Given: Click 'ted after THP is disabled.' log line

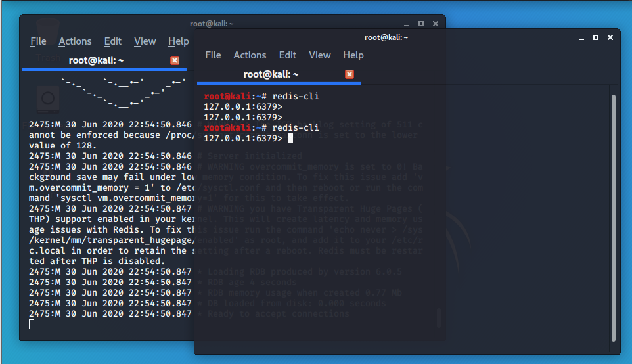Looking at the screenshot, I should pyautogui.click(x=97, y=261).
